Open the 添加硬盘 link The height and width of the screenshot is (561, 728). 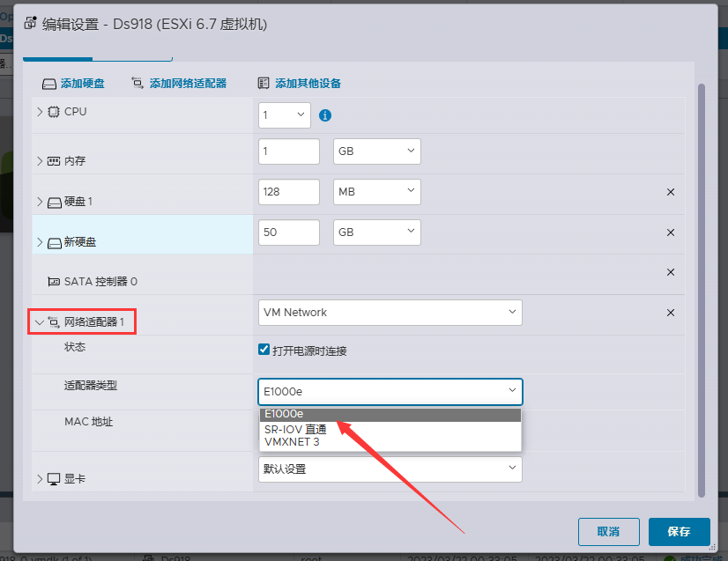click(x=83, y=84)
